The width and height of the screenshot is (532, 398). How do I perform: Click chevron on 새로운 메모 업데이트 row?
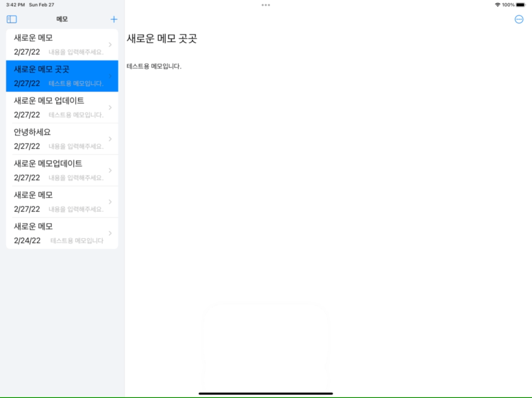coord(110,107)
